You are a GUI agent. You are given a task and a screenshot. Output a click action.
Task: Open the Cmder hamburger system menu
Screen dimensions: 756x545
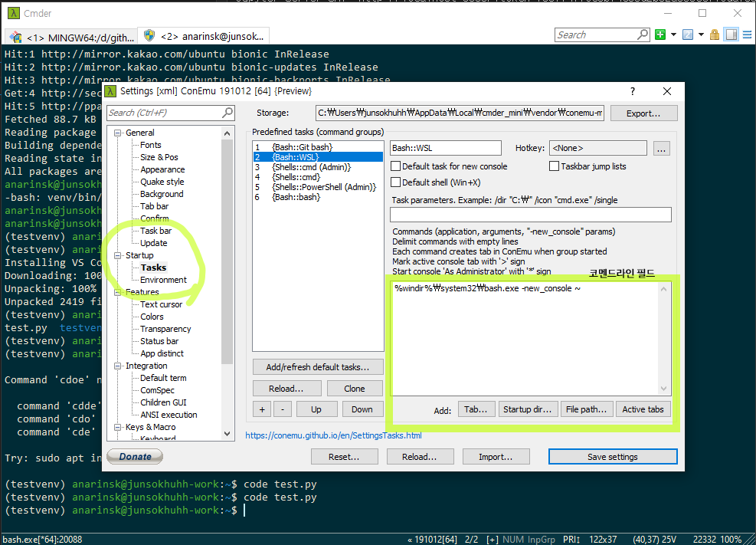point(747,34)
